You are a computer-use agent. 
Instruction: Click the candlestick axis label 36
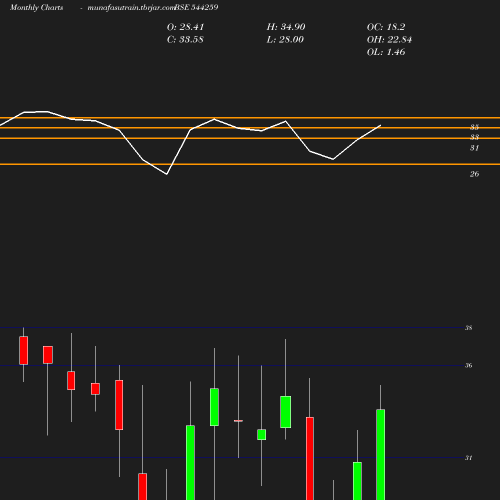pos(468,366)
